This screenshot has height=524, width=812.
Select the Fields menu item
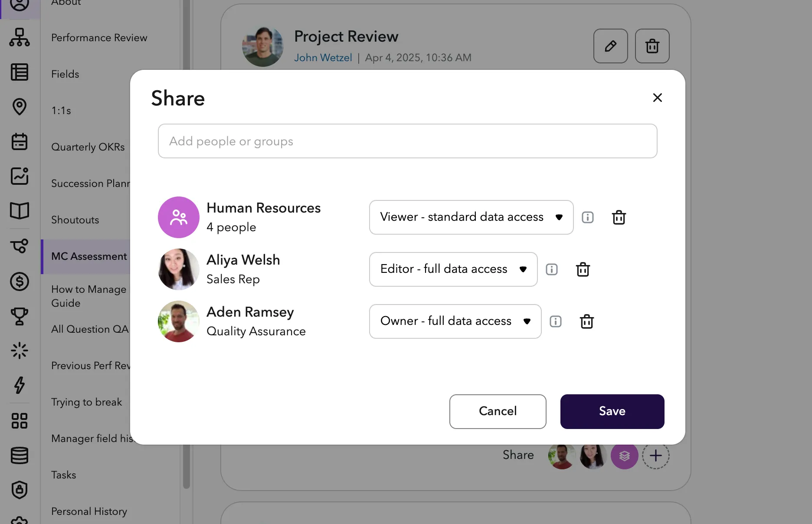(x=65, y=74)
